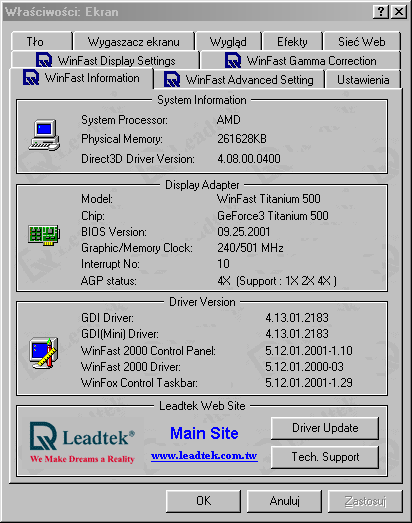
Task: Open the Wygaszacz ekranu tab
Action: [134, 41]
